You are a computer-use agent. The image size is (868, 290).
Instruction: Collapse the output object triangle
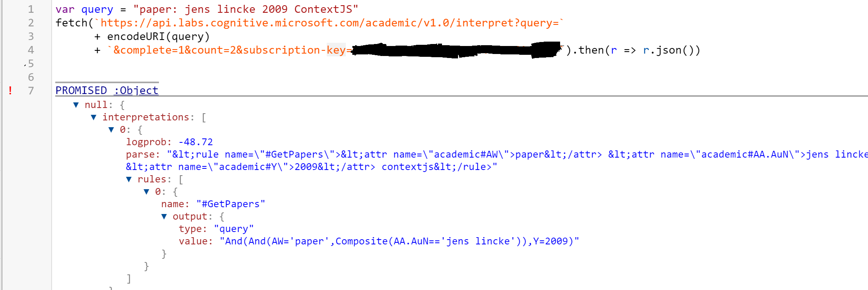click(164, 216)
